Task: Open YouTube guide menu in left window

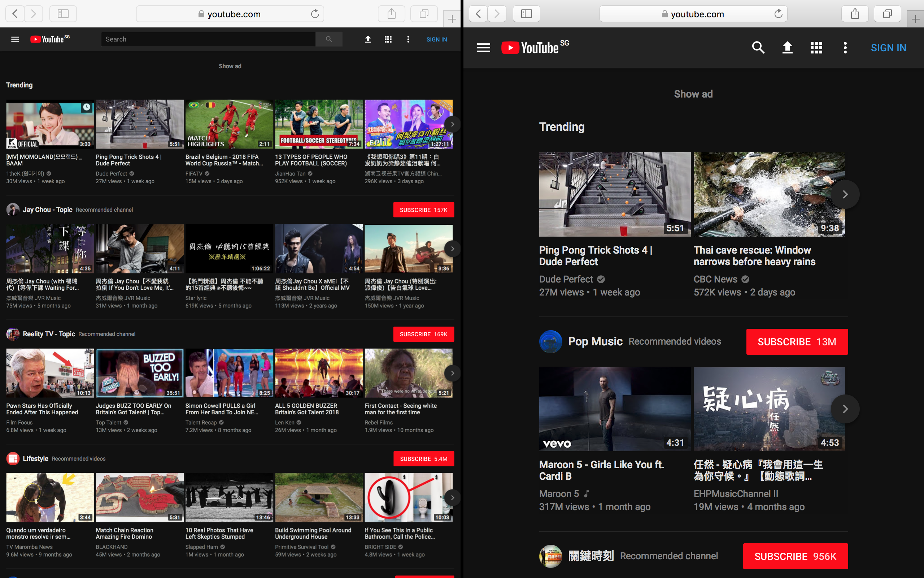Action: pos(15,39)
